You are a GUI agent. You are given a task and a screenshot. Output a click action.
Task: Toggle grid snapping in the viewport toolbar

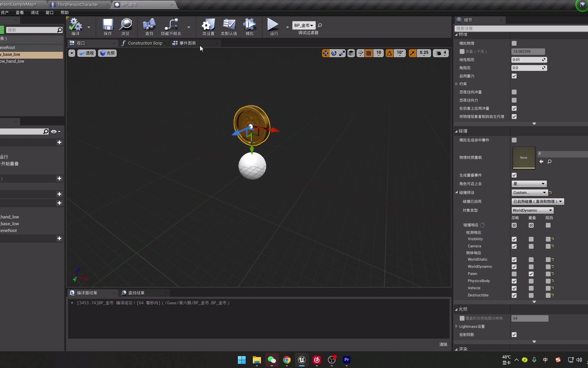[x=369, y=53]
